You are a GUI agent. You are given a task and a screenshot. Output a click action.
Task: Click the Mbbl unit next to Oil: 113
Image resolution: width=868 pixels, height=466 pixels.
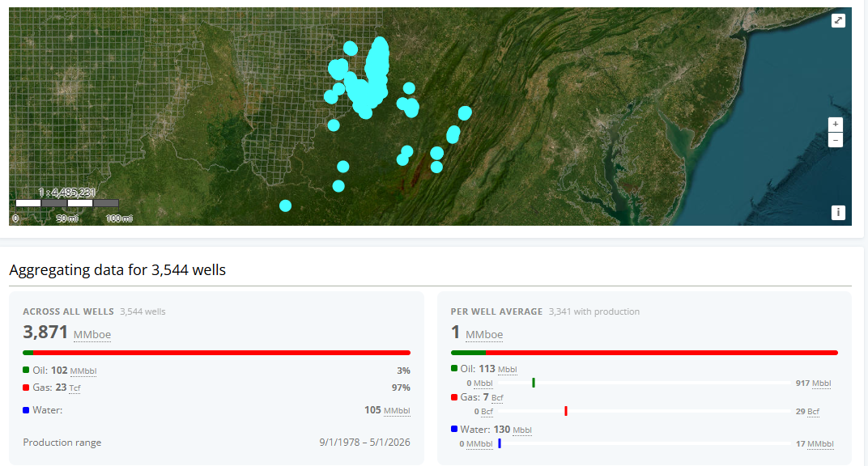point(507,369)
